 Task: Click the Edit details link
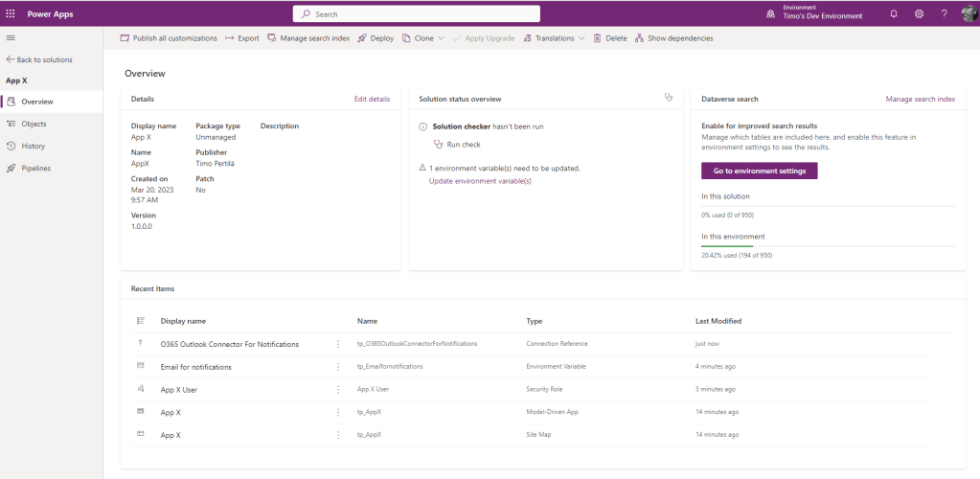click(x=372, y=99)
